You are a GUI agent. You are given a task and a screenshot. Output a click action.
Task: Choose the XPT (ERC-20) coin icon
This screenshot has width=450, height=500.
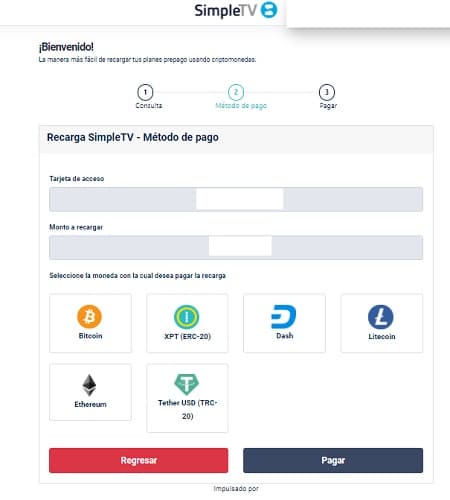(x=187, y=317)
